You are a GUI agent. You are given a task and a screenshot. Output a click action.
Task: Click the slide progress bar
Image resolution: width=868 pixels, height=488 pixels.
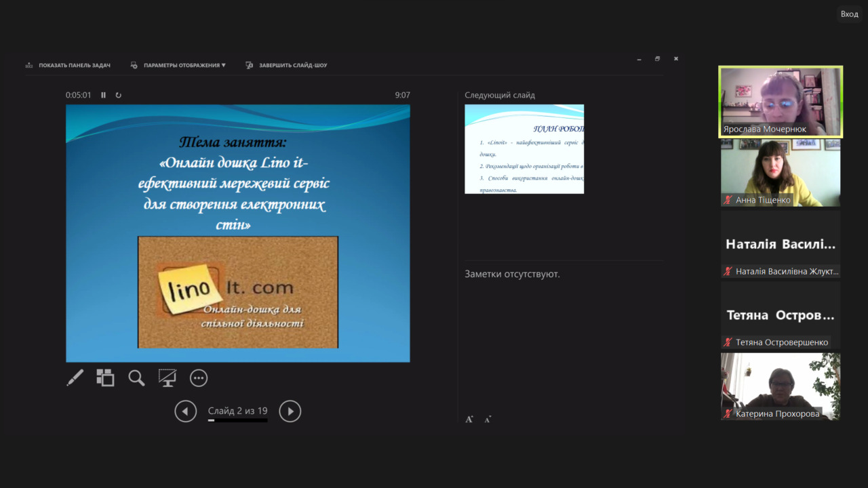[238, 420]
